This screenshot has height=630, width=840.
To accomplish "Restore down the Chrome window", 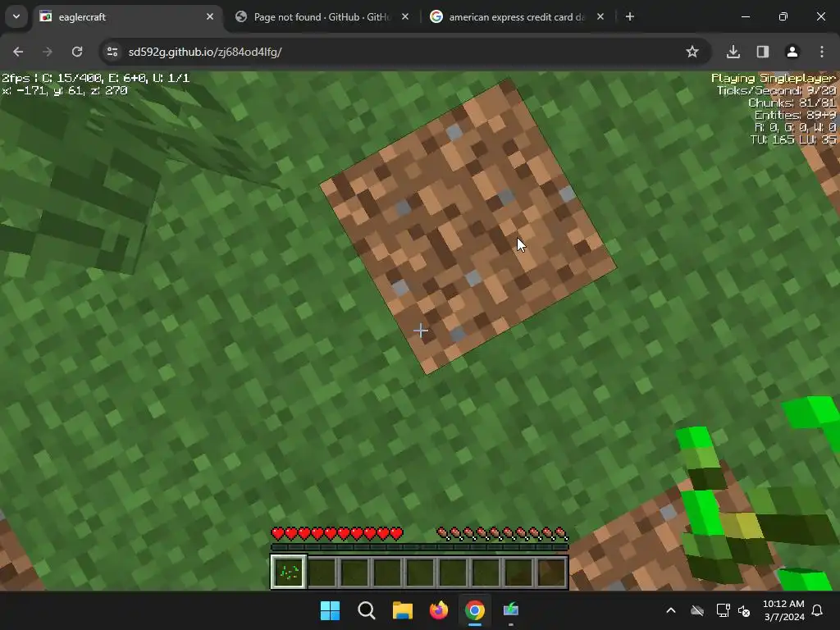I will (x=783, y=16).
